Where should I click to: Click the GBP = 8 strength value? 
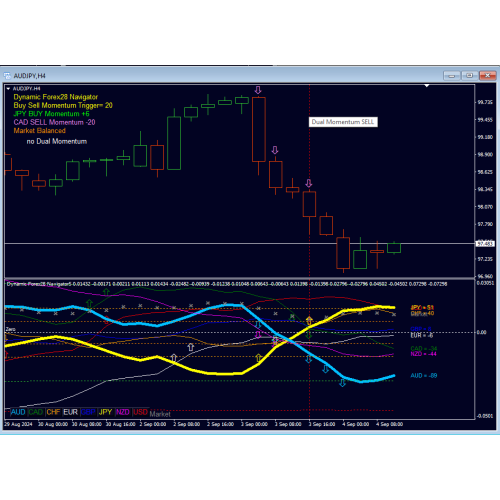pos(421,329)
